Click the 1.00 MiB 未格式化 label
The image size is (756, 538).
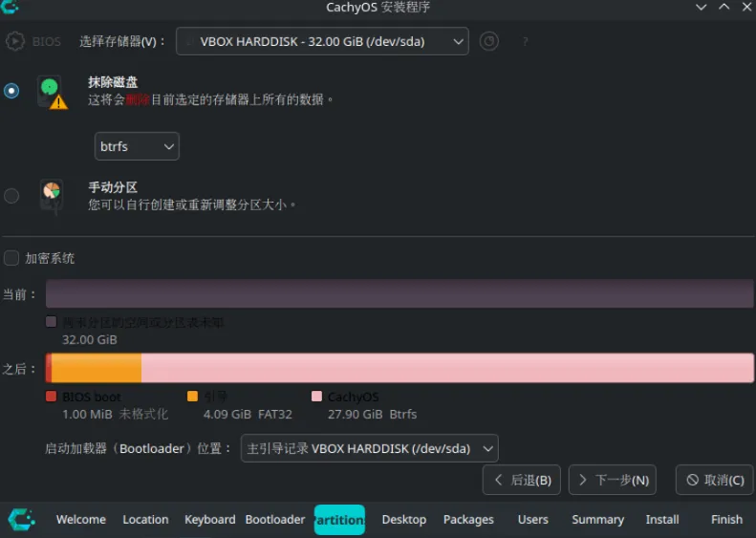click(116, 414)
